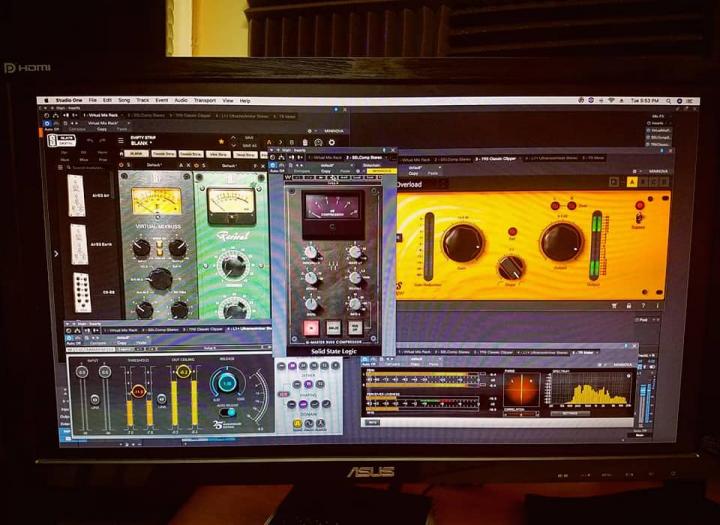Open the Song menu
Screen dimensions: 720x525
point(124,100)
